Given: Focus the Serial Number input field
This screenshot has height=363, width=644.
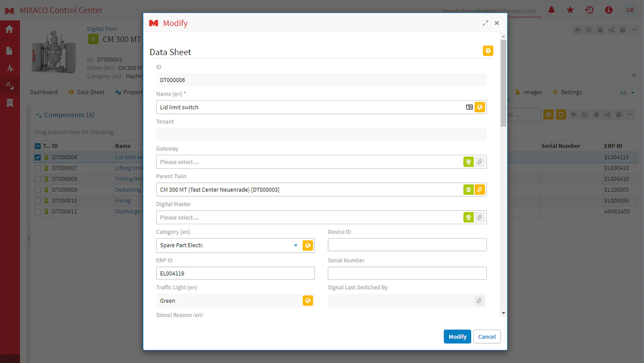Looking at the screenshot, I should coord(407,273).
